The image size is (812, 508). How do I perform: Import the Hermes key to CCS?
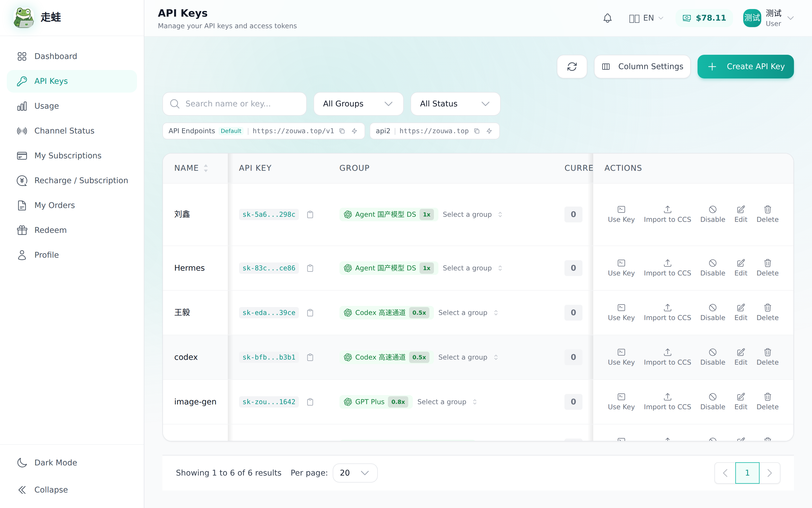coord(667,268)
